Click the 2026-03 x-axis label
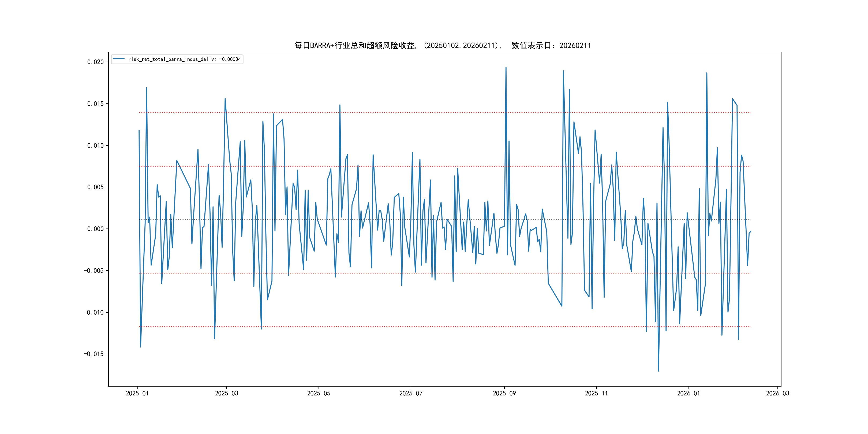This screenshot has height=434, width=868. coord(777,393)
